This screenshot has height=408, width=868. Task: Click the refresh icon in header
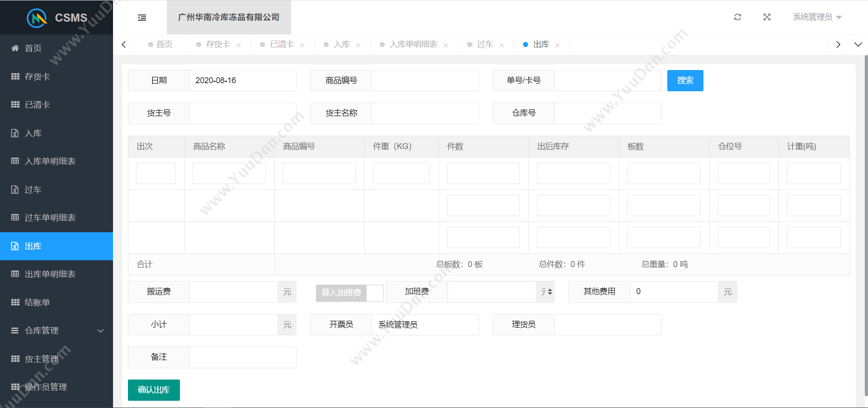tap(737, 17)
